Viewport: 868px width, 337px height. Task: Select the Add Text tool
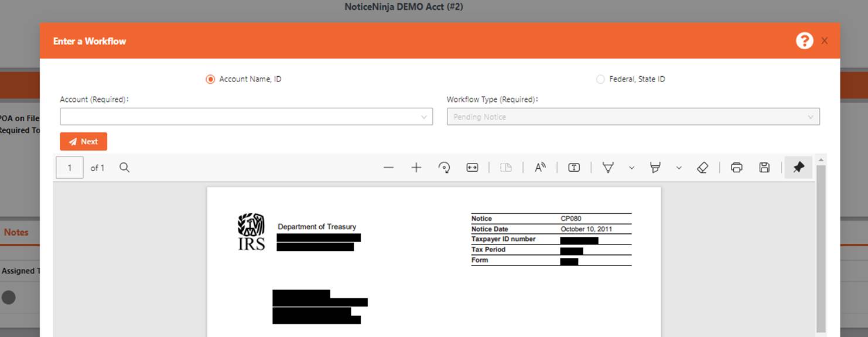point(574,168)
